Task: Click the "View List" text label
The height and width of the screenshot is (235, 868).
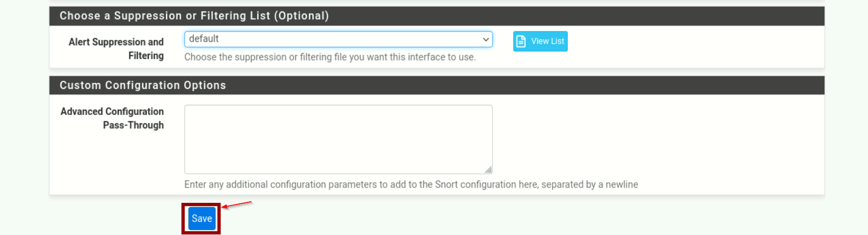Action: [548, 41]
